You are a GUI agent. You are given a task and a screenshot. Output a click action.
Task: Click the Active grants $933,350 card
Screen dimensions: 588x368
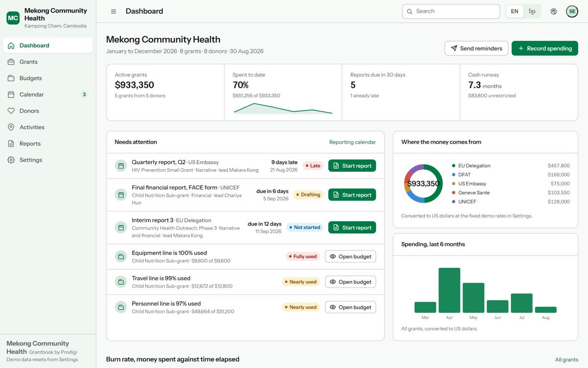tap(166, 92)
